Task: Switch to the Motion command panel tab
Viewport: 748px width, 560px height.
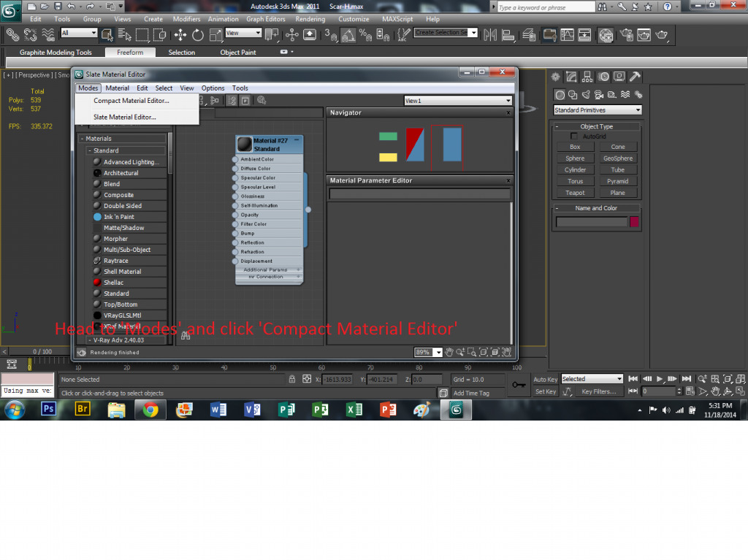Action: tap(603, 77)
